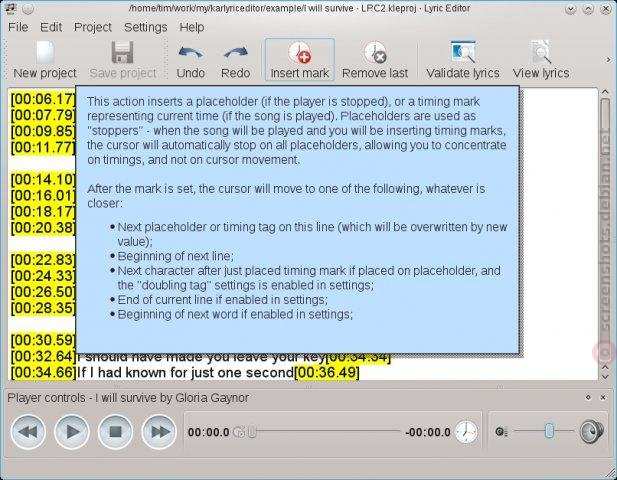This screenshot has width=617, height=480.
Task: Adjust the volume slider handle
Action: tap(549, 431)
